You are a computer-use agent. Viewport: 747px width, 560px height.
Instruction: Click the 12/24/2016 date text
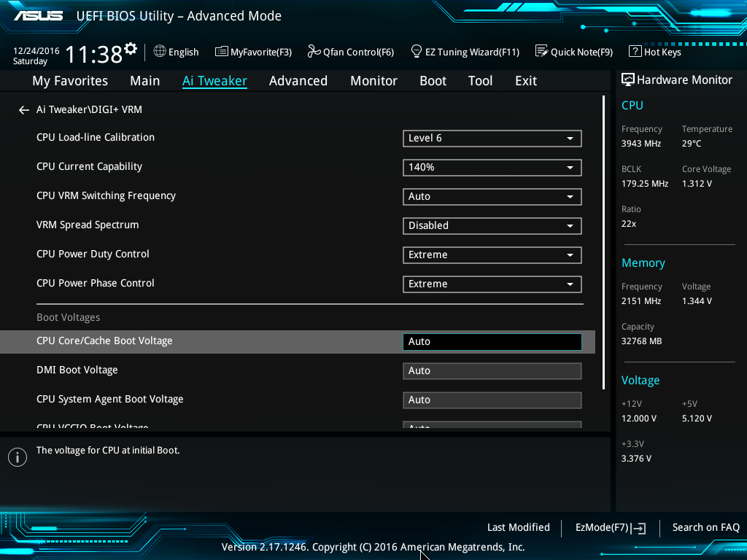tap(36, 50)
